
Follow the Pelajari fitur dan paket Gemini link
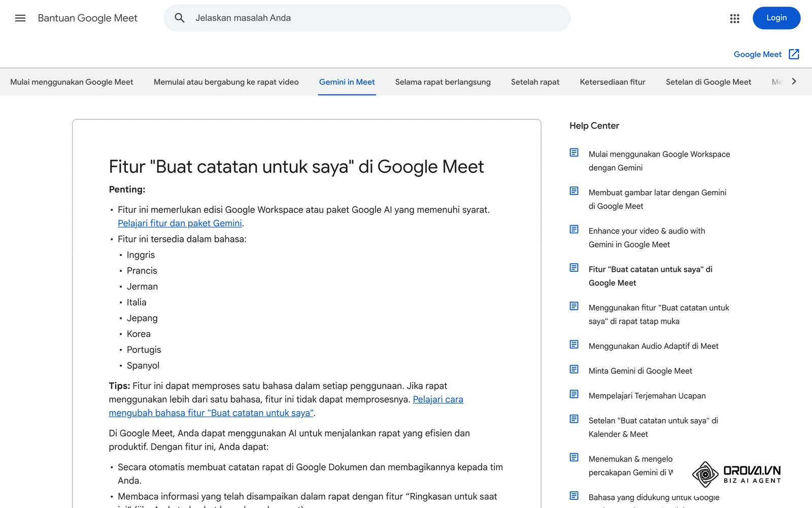pos(180,223)
